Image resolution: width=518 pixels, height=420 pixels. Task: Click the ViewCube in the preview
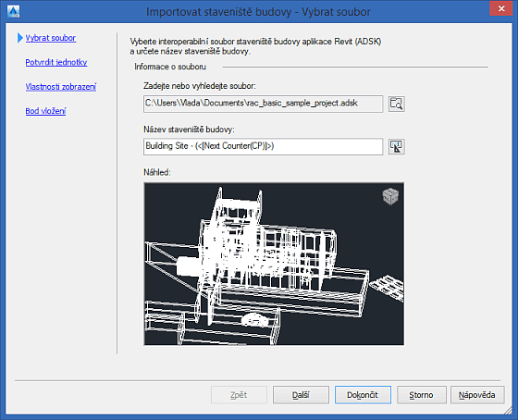[x=390, y=196]
